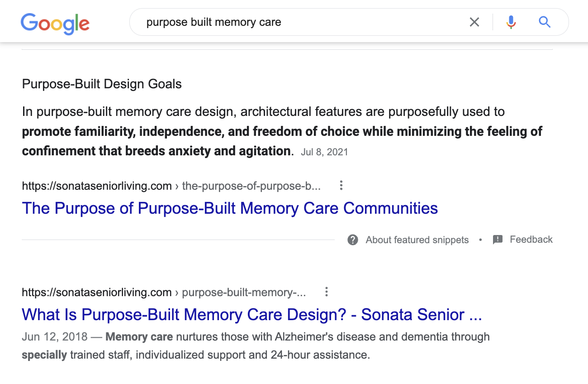Click the featured snippet's sonataseniorliving.com URL
Image resolution: width=588 pixels, height=384 pixels.
coord(97,186)
